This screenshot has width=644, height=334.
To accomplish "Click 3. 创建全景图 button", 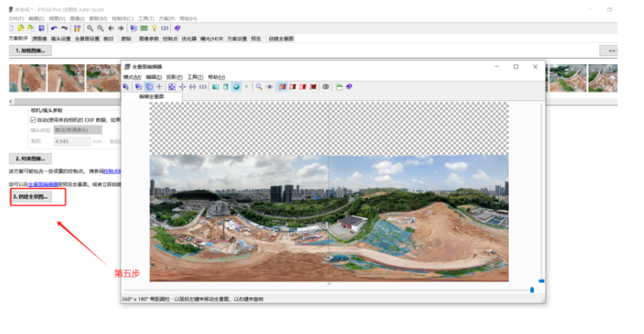I will 31,196.
